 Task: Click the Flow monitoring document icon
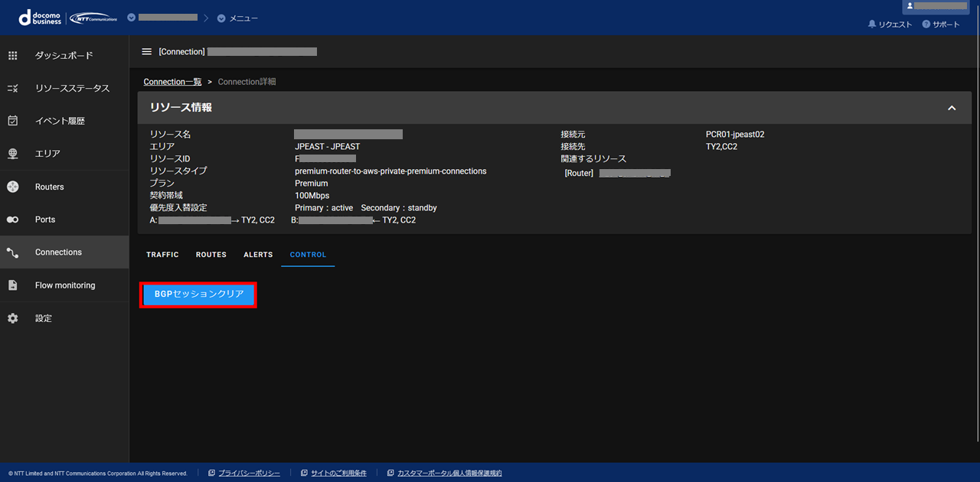pyautogui.click(x=12, y=285)
